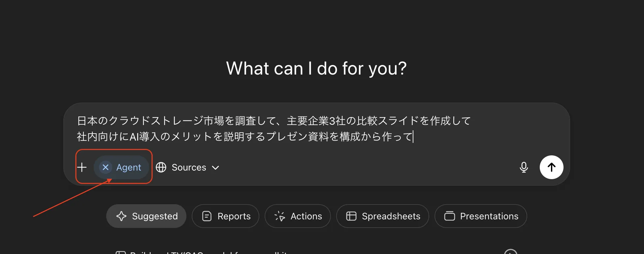
Task: Toggle Agent mode off with the X
Action: pos(105,167)
